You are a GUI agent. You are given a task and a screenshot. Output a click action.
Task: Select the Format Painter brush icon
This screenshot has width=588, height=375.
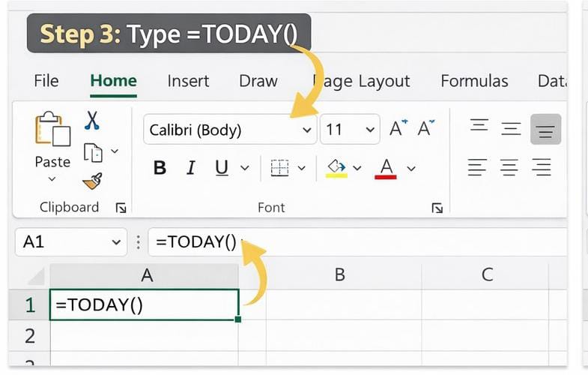pyautogui.click(x=93, y=181)
